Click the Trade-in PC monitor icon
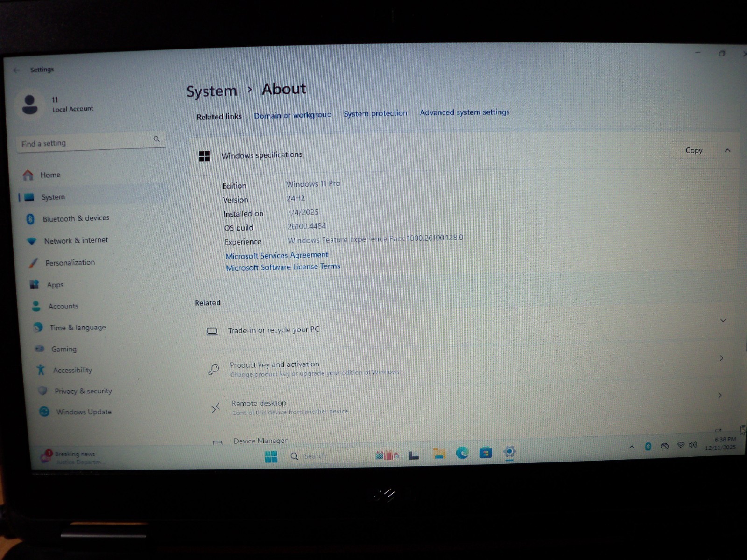The height and width of the screenshot is (560, 747). (212, 331)
